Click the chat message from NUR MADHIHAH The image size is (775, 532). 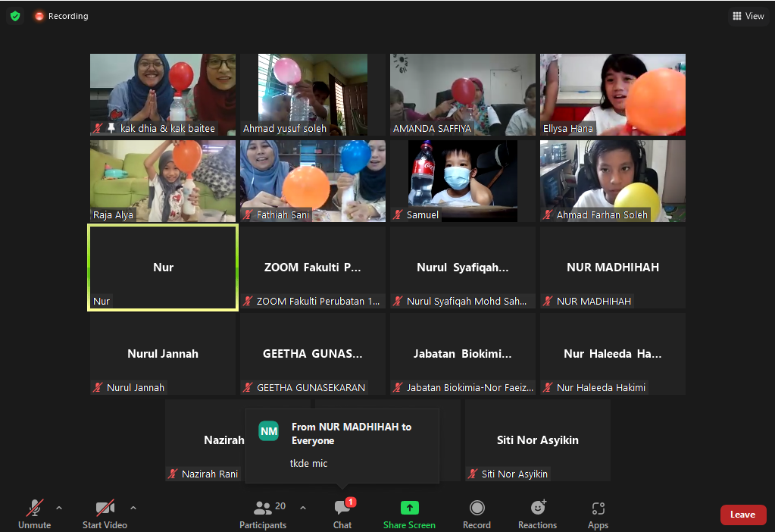pos(309,463)
